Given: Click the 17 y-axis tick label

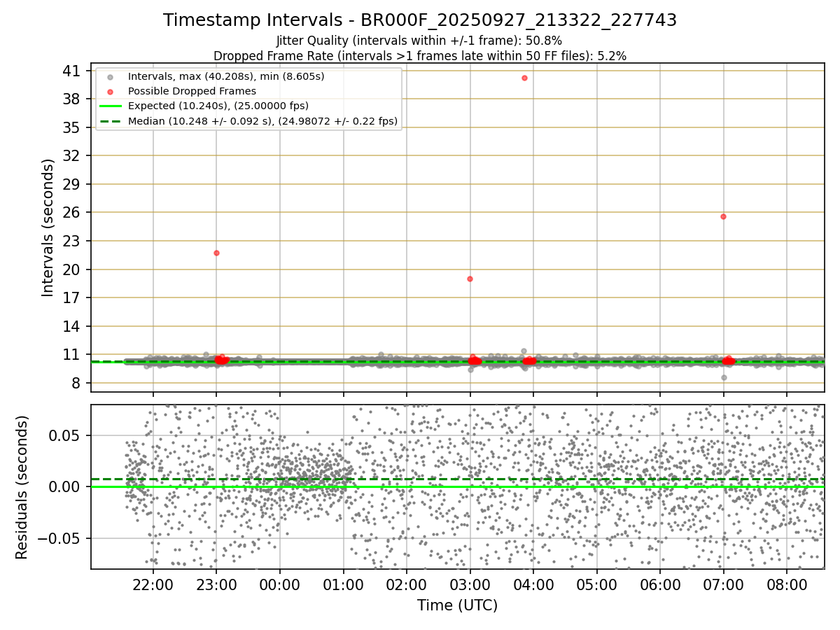Looking at the screenshot, I should click(73, 297).
